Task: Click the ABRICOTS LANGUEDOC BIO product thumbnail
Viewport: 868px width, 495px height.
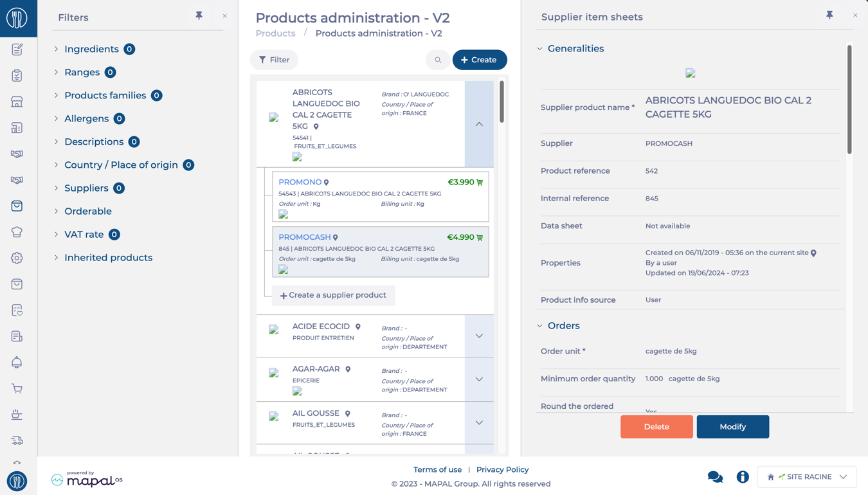Action: [x=274, y=118]
